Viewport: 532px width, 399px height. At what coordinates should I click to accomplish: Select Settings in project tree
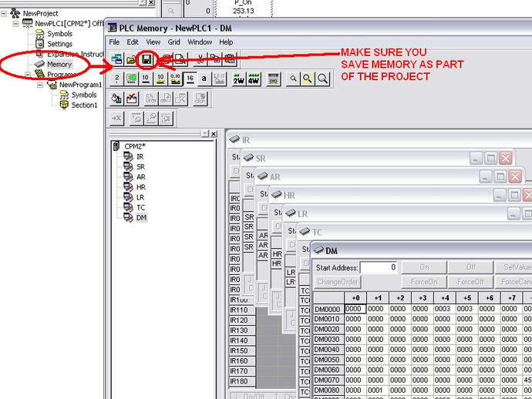point(59,44)
